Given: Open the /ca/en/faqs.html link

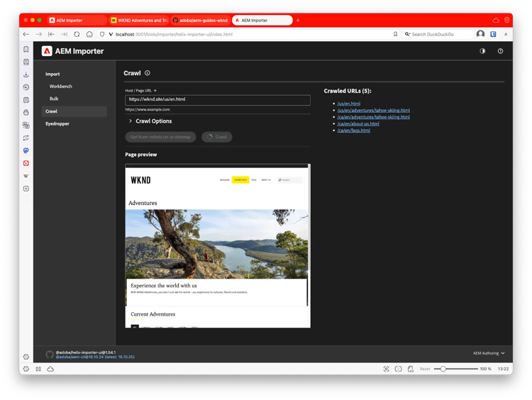Looking at the screenshot, I should click(x=353, y=130).
